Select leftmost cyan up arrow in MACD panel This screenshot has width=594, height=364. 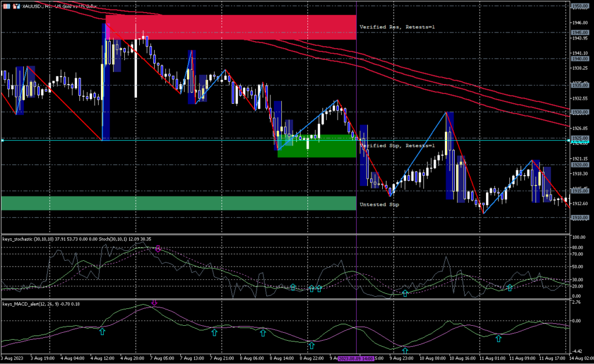click(x=102, y=332)
